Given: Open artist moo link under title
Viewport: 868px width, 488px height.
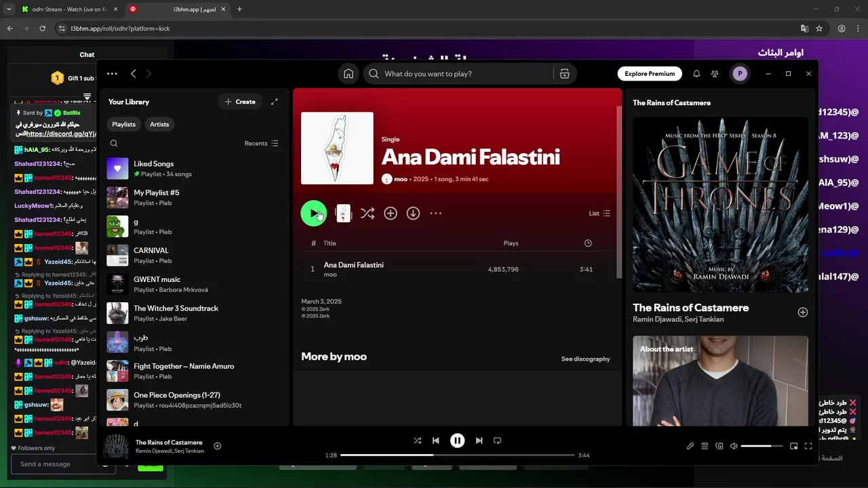Looking at the screenshot, I should coord(400,179).
